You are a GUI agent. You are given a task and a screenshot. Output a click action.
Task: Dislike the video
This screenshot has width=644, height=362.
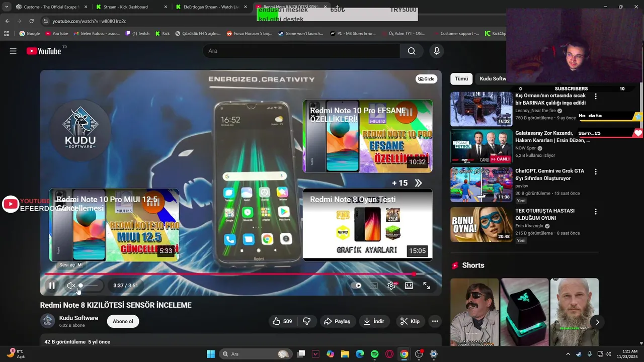point(306,321)
